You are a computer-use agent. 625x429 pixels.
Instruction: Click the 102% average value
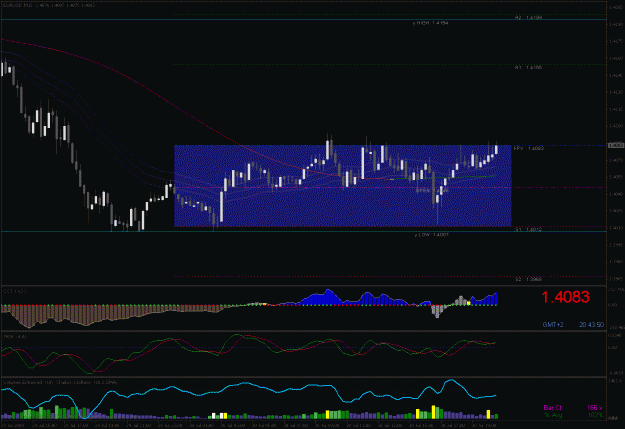[x=595, y=415]
